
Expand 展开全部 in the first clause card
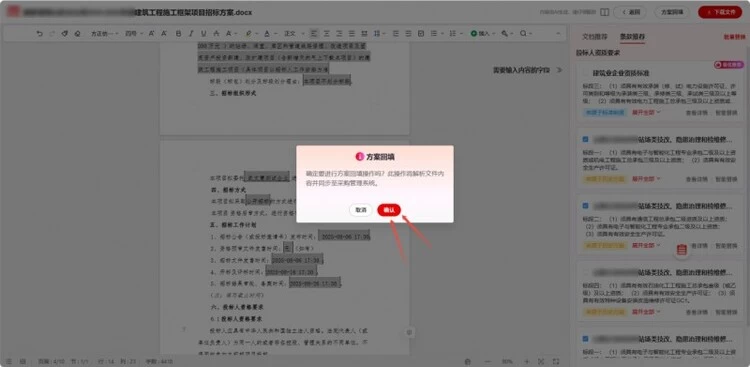tap(646, 112)
